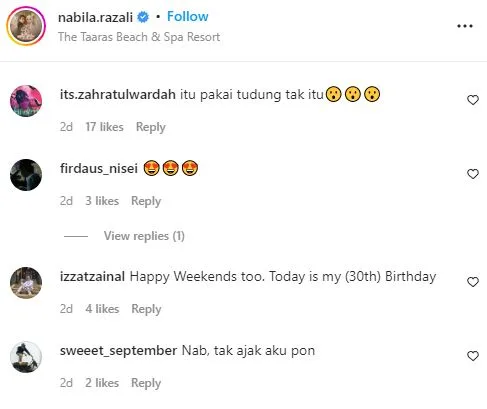The width and height of the screenshot is (487, 409).
Task: Expand View replies (1) under firdaus_nisei
Action: point(144,236)
